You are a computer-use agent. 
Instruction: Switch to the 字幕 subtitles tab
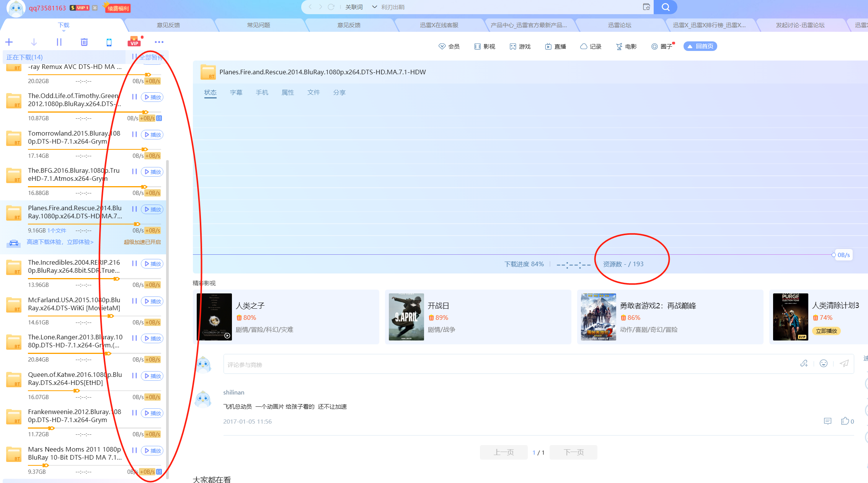[236, 92]
